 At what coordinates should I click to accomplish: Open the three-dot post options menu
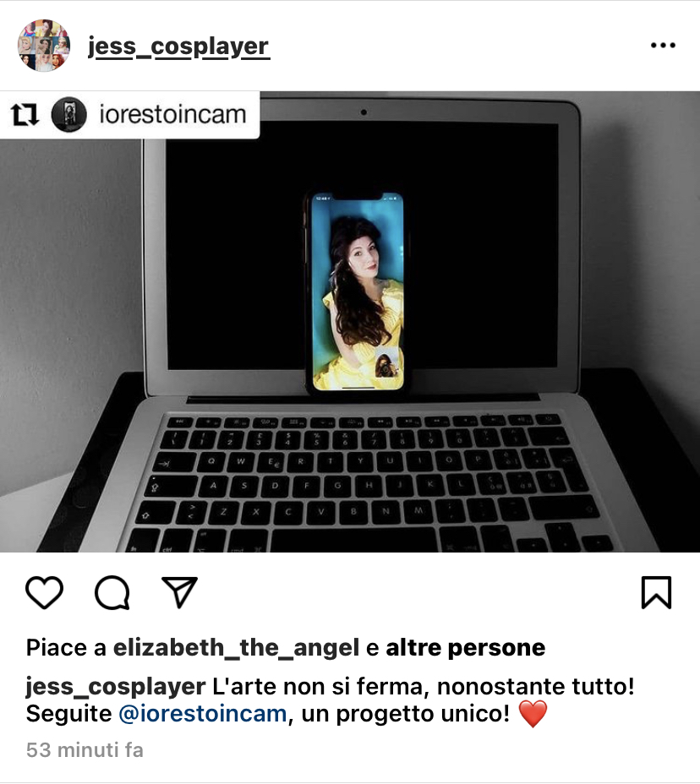coord(663,46)
